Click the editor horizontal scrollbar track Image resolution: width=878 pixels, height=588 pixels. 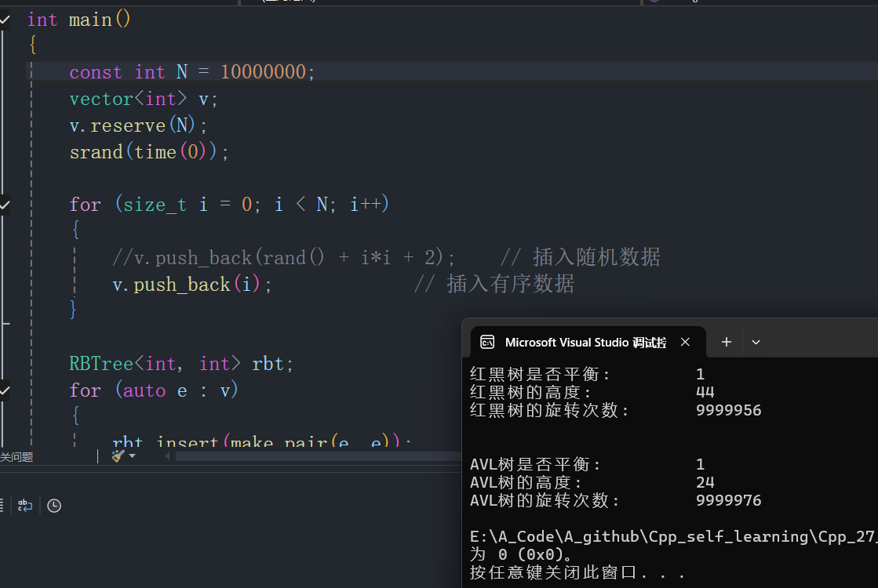[318, 456]
